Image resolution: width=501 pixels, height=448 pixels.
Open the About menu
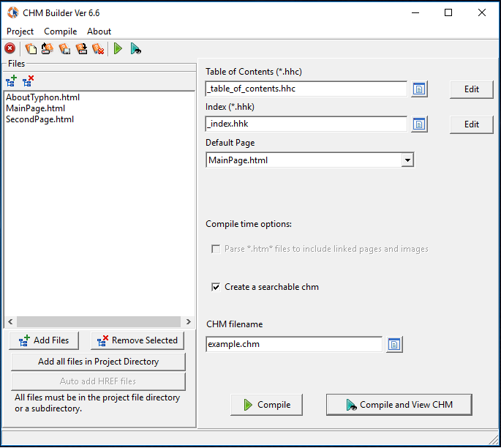pyautogui.click(x=99, y=31)
